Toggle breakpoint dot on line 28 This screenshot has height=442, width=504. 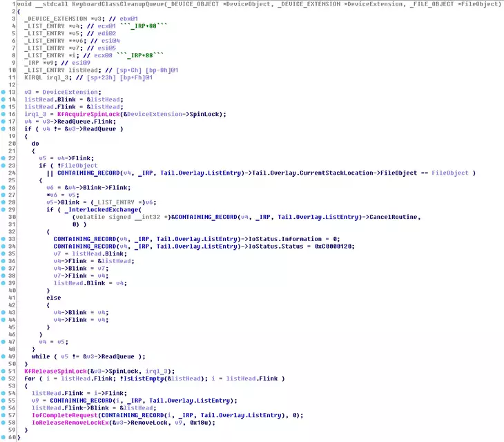[x=3, y=202]
